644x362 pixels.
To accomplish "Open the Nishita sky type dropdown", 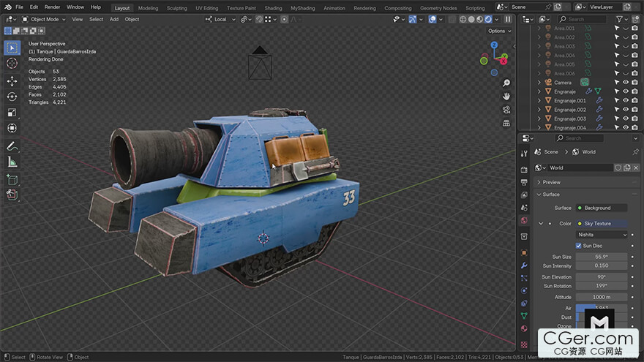I will tap(602, 235).
